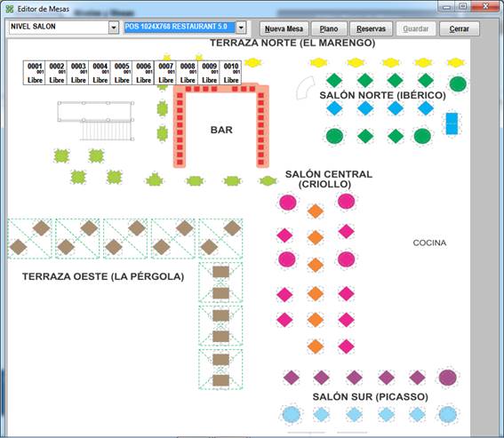Image resolution: width=504 pixels, height=438 pixels.
Task: Expand the POS 1024X768 RESTAURANT dropdown
Action: tap(241, 28)
